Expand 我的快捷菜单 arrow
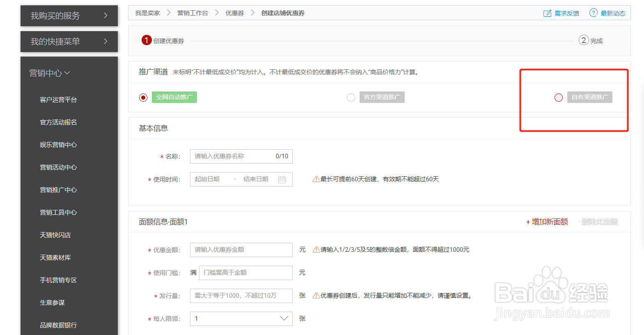Viewport: 644px width, 335px height. pyautogui.click(x=105, y=41)
